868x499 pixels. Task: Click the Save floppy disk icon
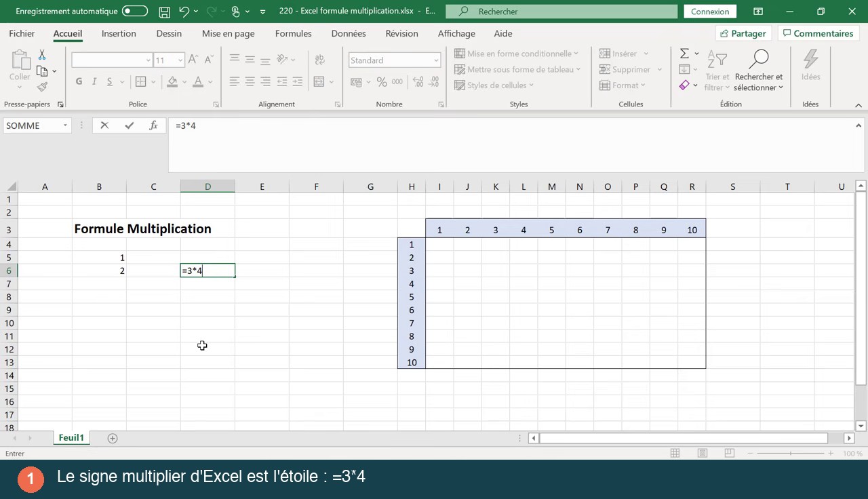(164, 12)
